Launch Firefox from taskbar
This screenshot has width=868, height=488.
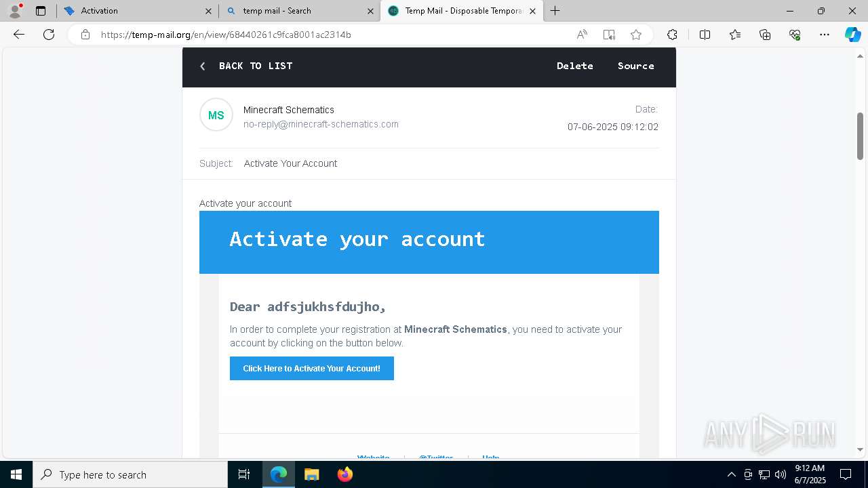345,474
